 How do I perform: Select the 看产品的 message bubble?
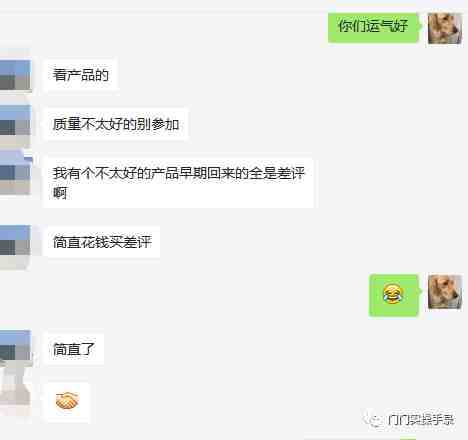pyautogui.click(x=81, y=75)
